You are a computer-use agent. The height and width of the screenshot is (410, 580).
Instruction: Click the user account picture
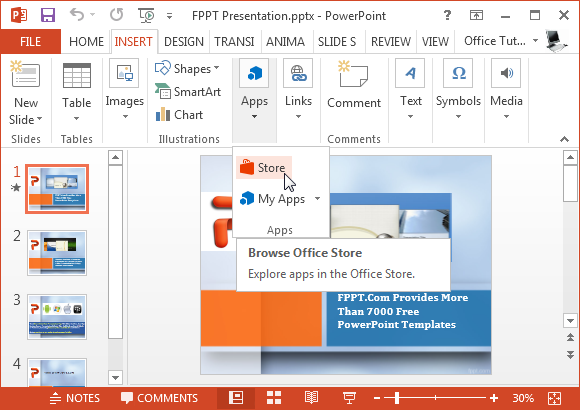tap(556, 41)
